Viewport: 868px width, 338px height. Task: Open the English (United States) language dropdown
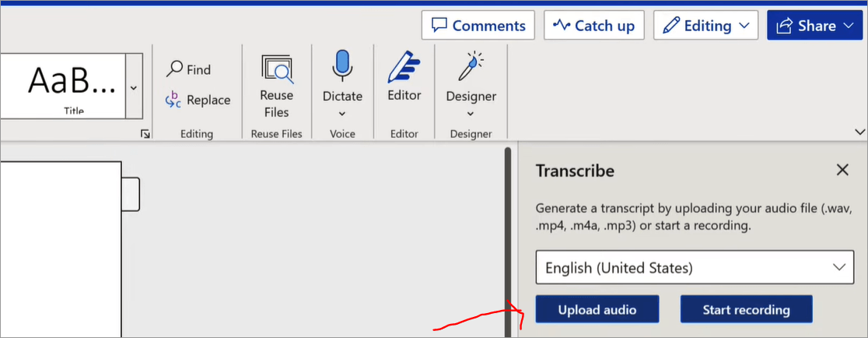pos(695,268)
